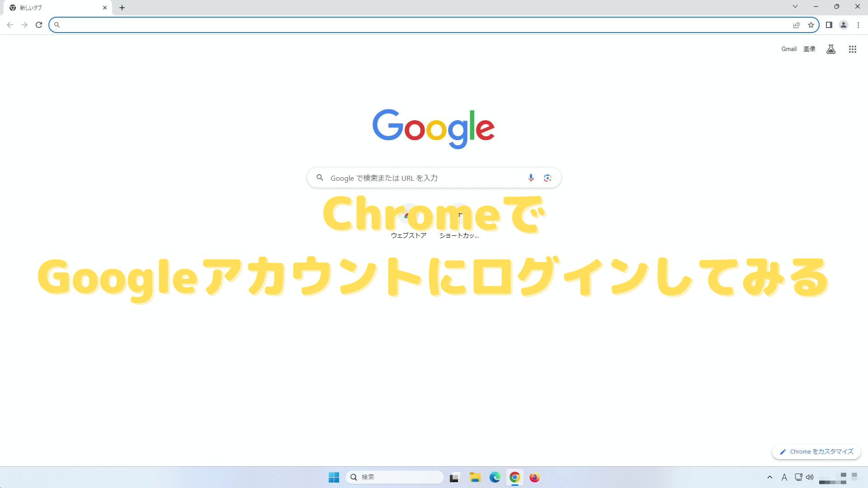868x488 pixels.
Task: Minimize the Chrome window
Action: [x=816, y=6]
